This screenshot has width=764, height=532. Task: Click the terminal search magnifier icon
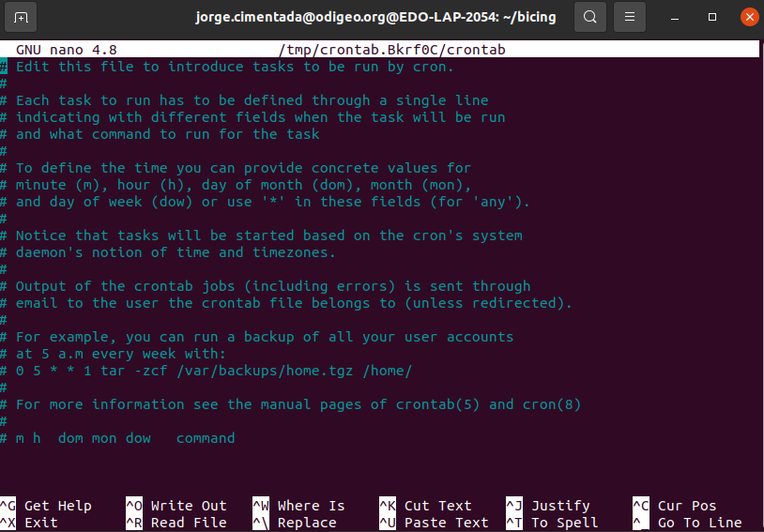click(589, 17)
